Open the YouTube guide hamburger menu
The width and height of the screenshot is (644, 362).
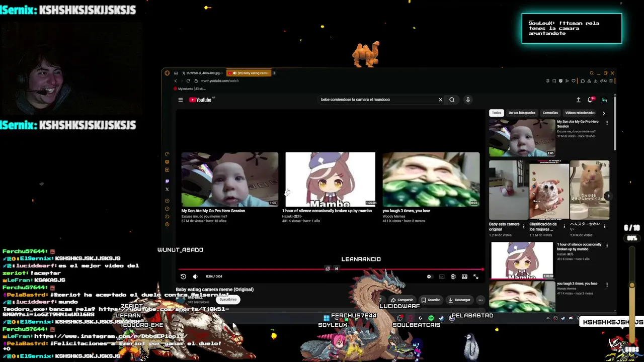181,100
